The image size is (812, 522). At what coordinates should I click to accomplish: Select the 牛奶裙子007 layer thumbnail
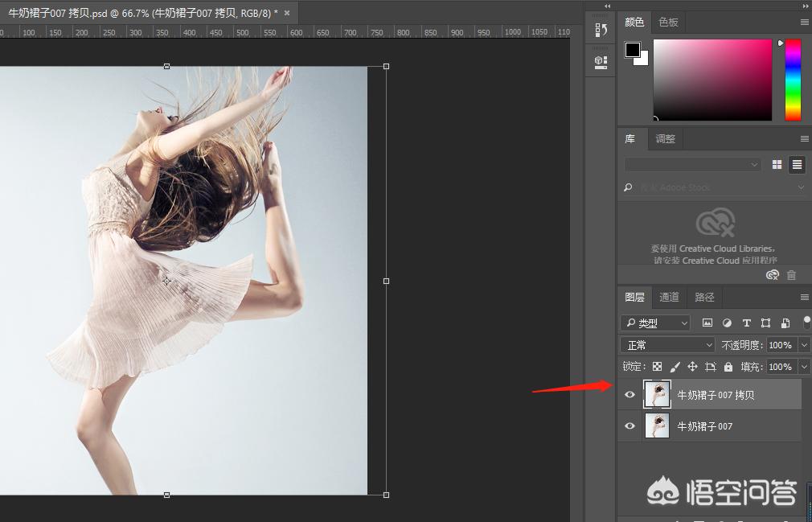(x=657, y=426)
